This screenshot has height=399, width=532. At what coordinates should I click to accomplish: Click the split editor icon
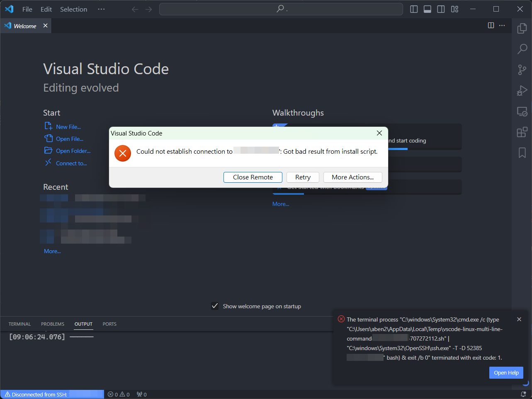[491, 26]
